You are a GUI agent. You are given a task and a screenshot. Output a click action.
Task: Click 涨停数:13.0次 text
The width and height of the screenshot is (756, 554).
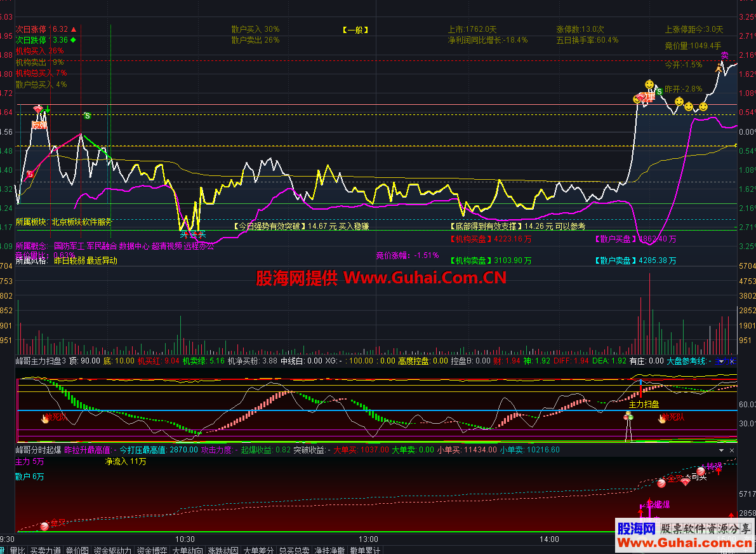580,29
